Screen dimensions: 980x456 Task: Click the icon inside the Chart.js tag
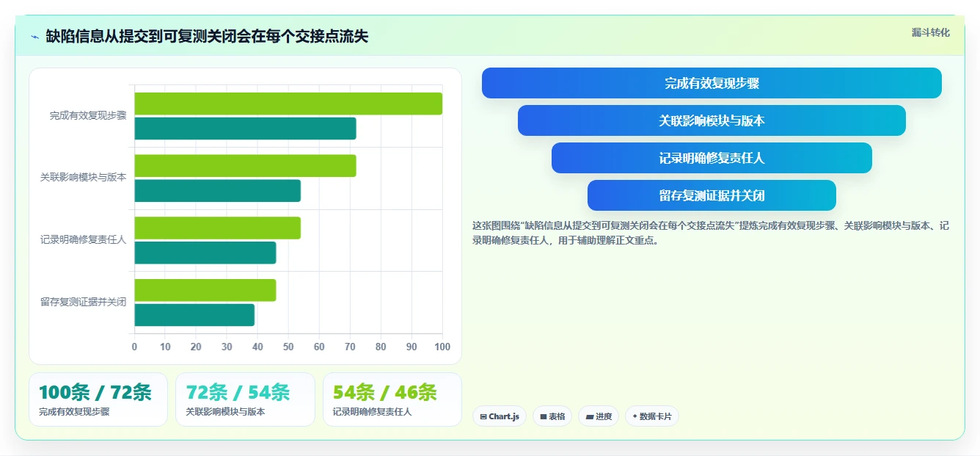pos(483,416)
